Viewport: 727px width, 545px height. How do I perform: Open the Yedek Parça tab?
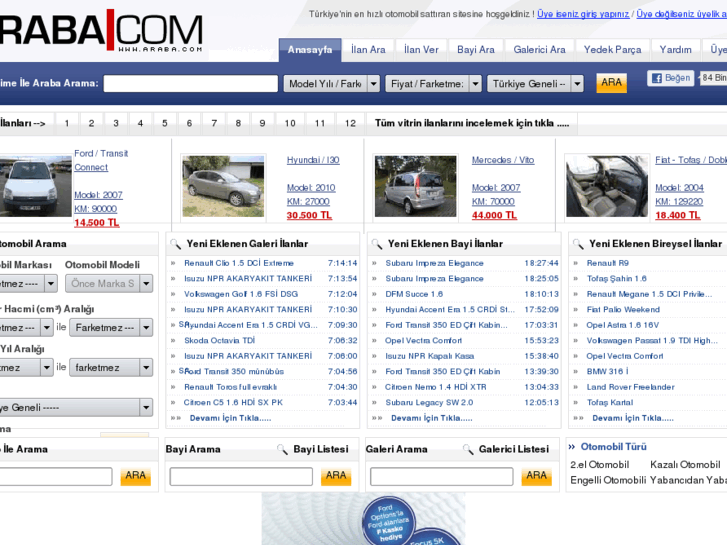pos(612,49)
